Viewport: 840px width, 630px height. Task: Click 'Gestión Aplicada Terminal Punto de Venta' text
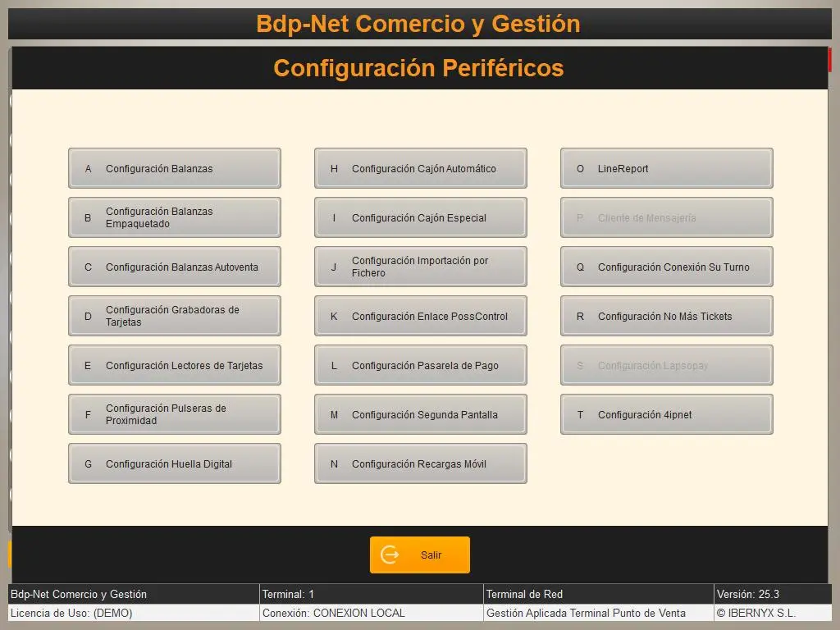pyautogui.click(x=586, y=613)
